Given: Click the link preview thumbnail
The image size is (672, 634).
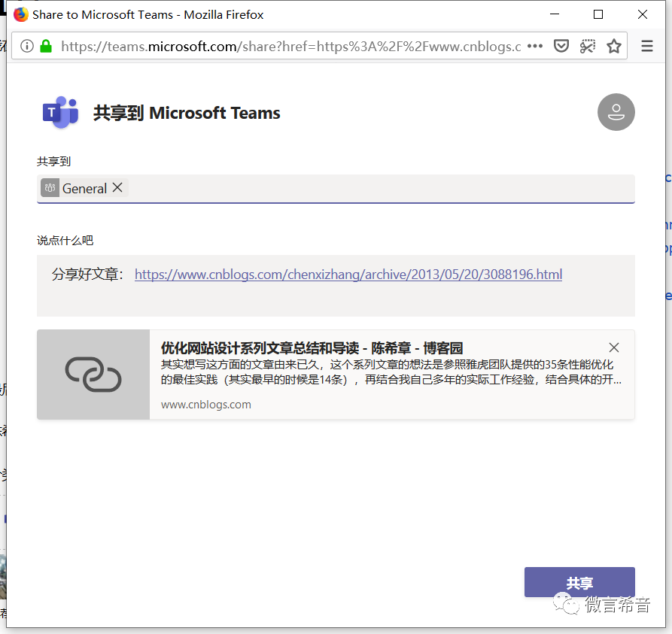Looking at the screenshot, I should click(x=93, y=375).
